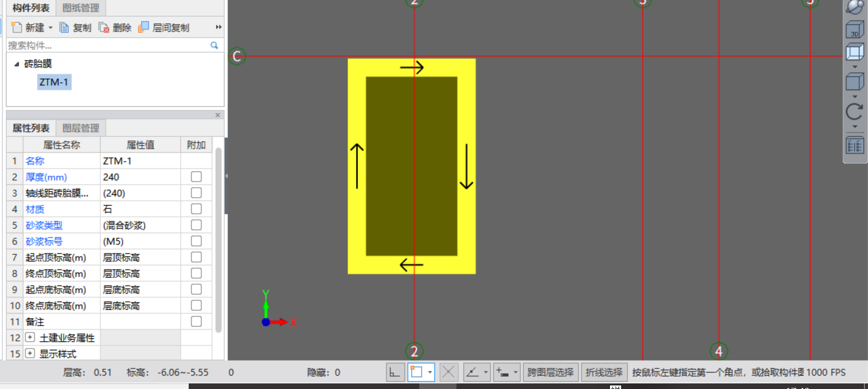Viewport: 868px width, 389px height.
Task: Click the thickness value 240
Action: point(140,177)
